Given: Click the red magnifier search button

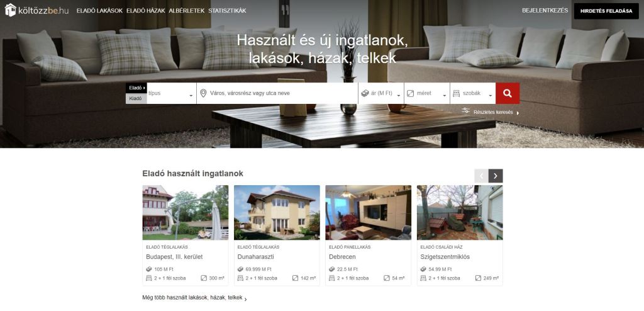Looking at the screenshot, I should (508, 93).
